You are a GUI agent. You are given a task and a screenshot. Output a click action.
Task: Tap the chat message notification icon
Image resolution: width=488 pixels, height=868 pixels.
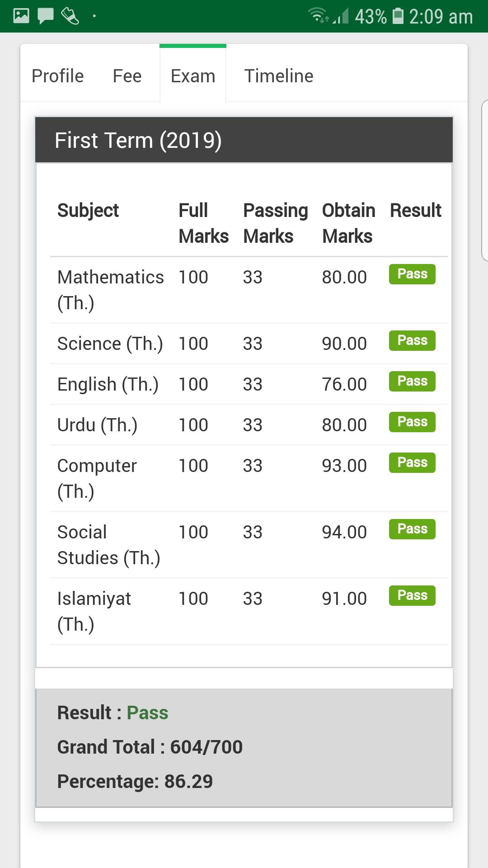(x=46, y=16)
